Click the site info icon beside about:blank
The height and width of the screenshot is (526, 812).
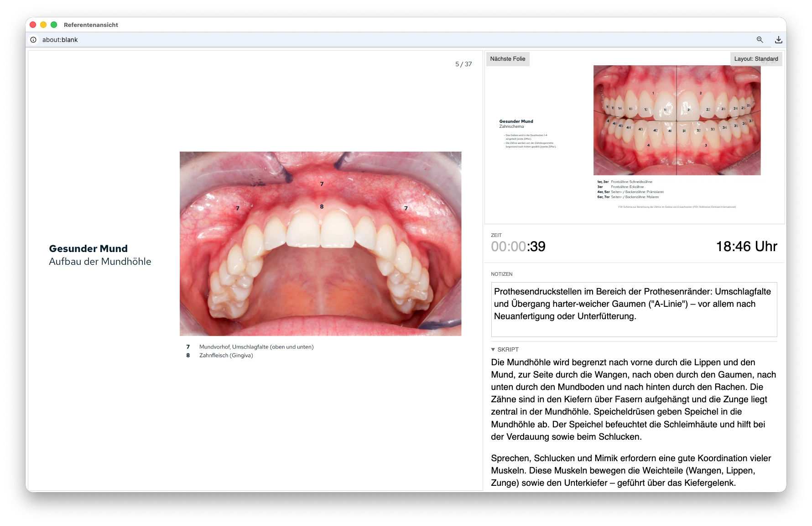point(33,40)
